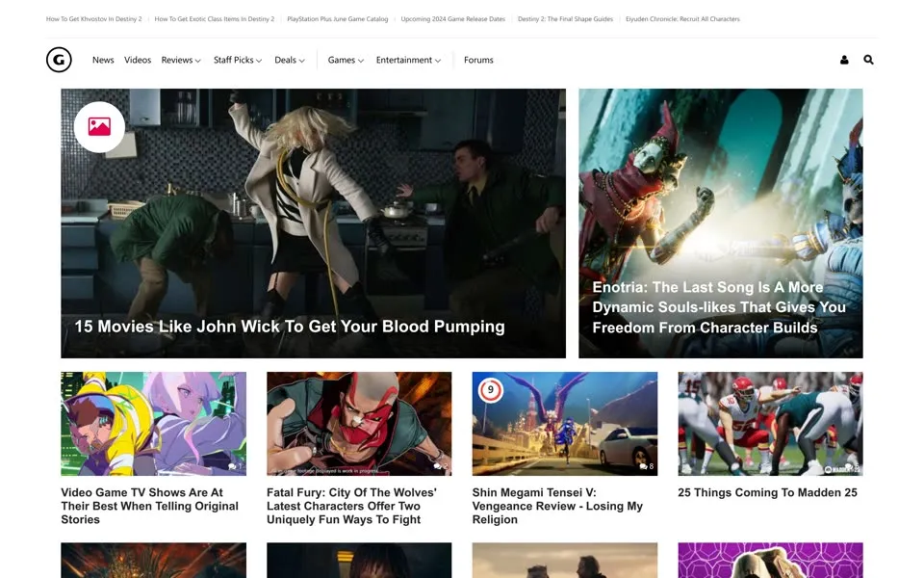The height and width of the screenshot is (578, 924).
Task: Open Destiny 2: The Final Shape Guides link
Action: (565, 19)
